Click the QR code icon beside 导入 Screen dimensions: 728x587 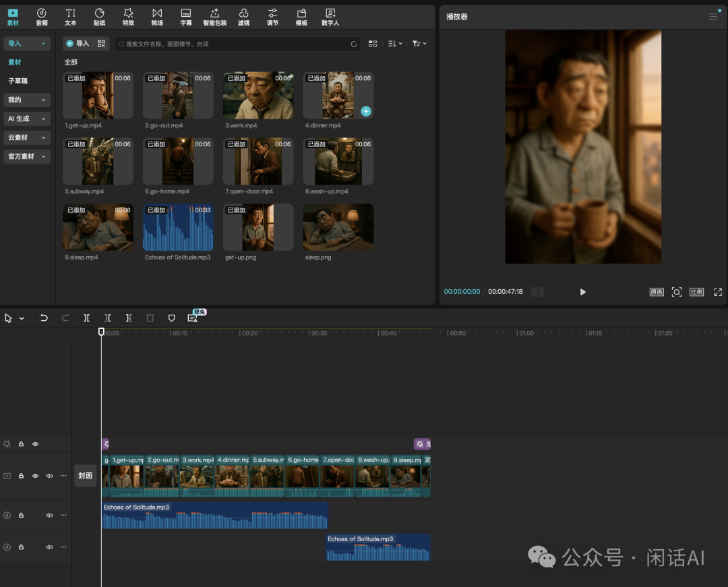(101, 44)
